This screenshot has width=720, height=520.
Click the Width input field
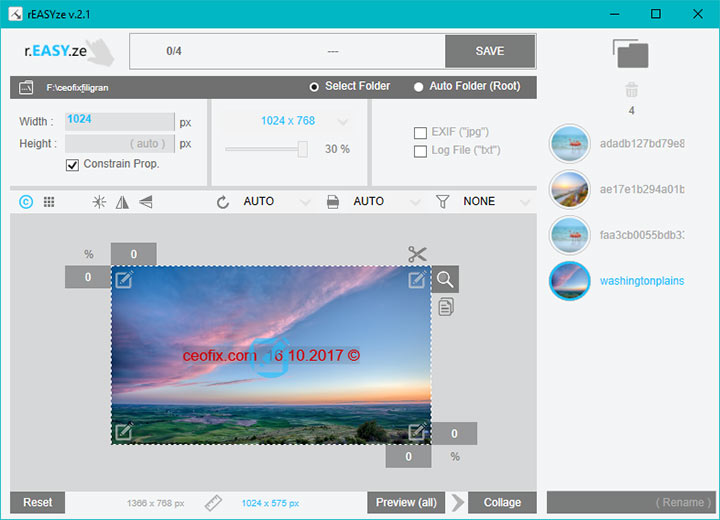(119, 122)
